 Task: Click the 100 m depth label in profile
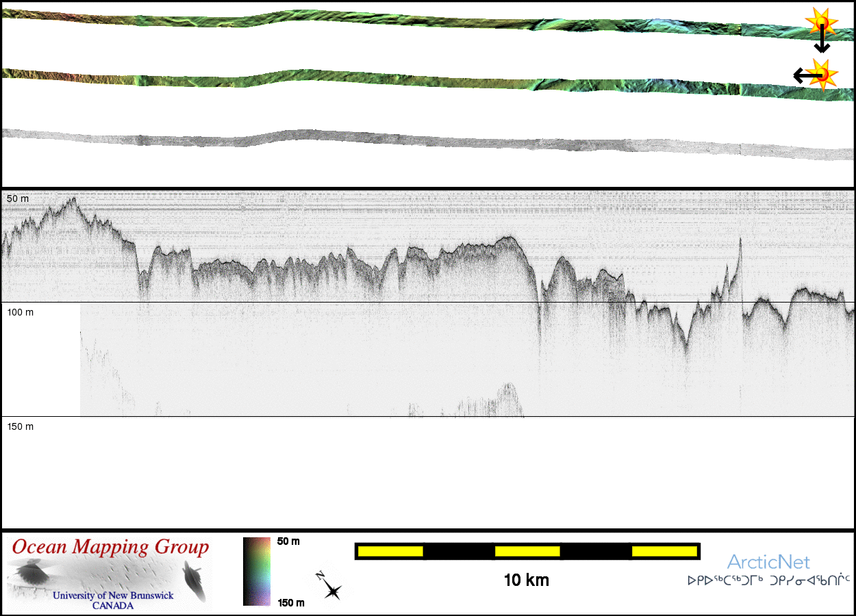(x=20, y=312)
